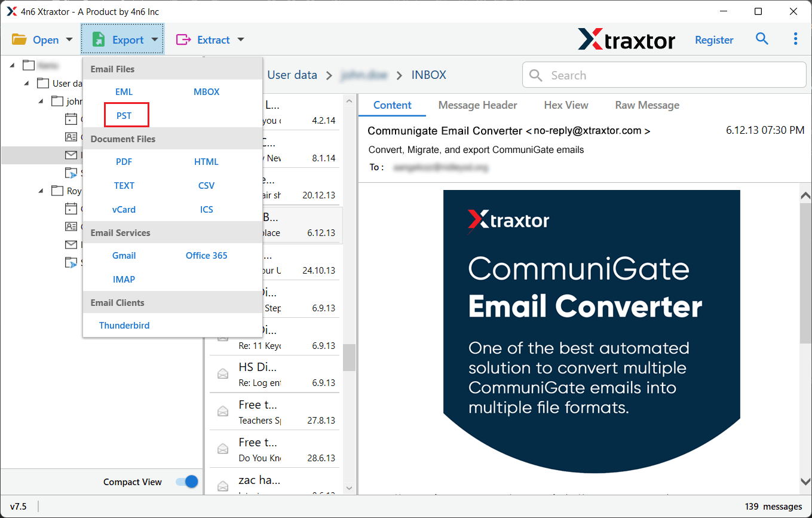This screenshot has width=812, height=518.
Task: Select IMAP export option
Action: (x=124, y=280)
